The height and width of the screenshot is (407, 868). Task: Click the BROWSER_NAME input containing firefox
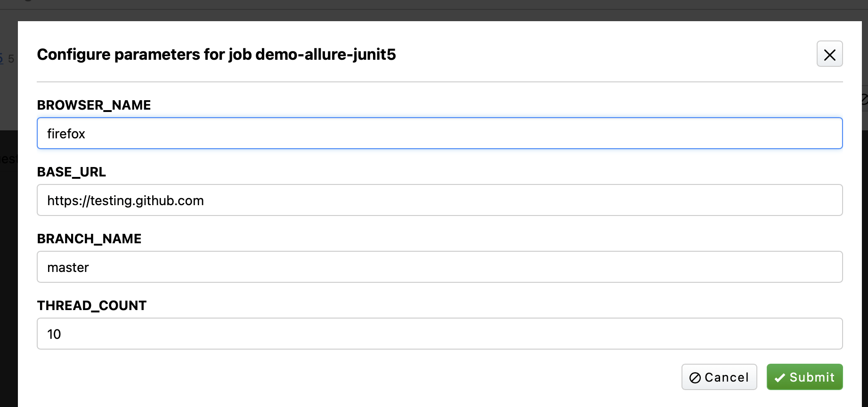(439, 134)
